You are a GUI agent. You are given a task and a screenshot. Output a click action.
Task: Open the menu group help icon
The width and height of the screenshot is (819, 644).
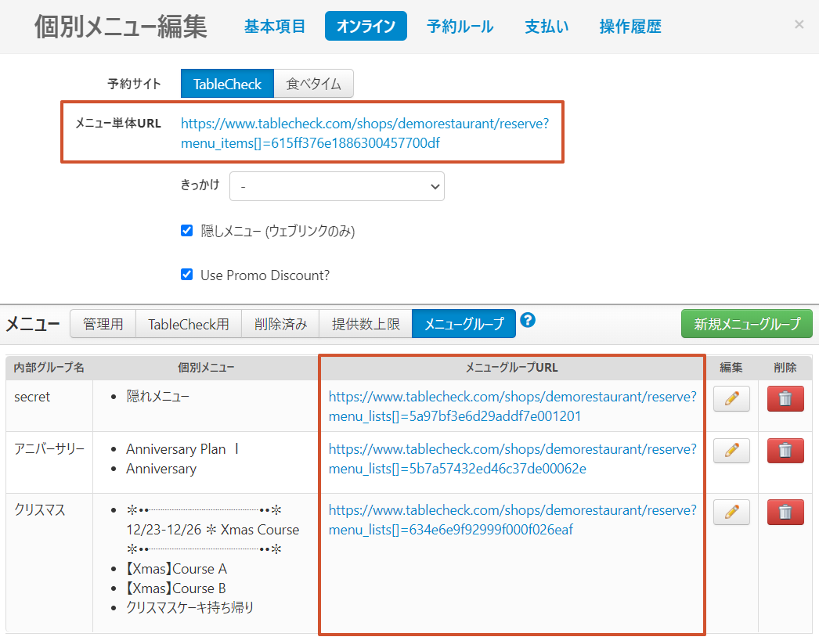tap(528, 320)
